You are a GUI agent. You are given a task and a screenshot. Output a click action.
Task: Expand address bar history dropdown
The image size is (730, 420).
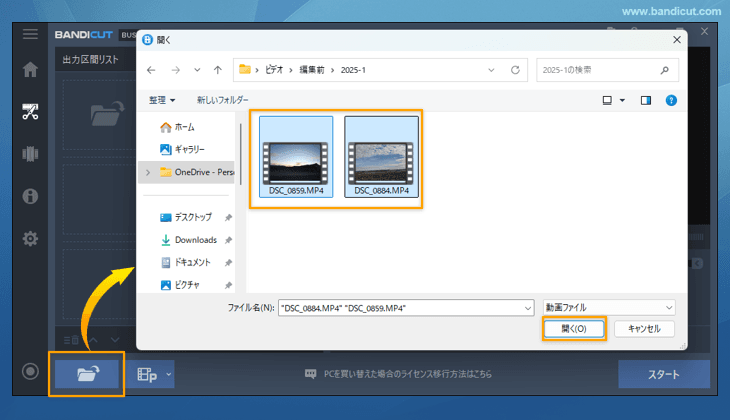click(x=491, y=70)
